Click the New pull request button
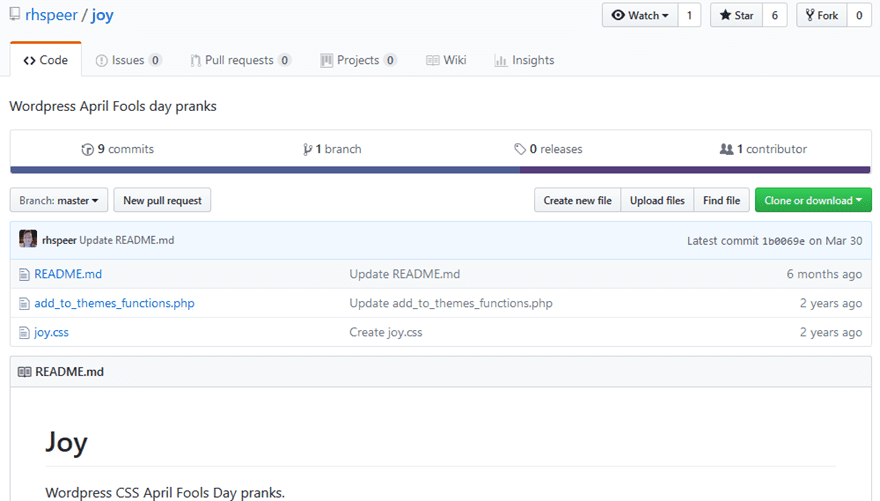The image size is (880, 501). [x=162, y=200]
